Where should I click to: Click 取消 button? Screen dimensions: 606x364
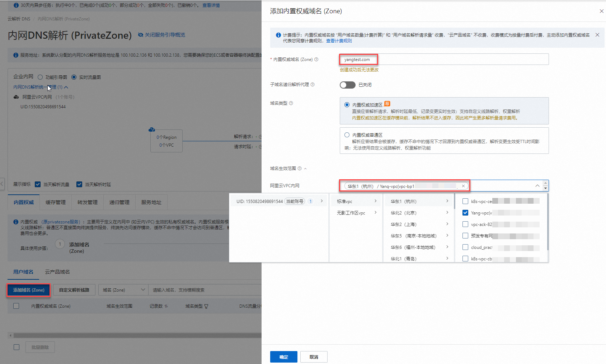(x=314, y=357)
